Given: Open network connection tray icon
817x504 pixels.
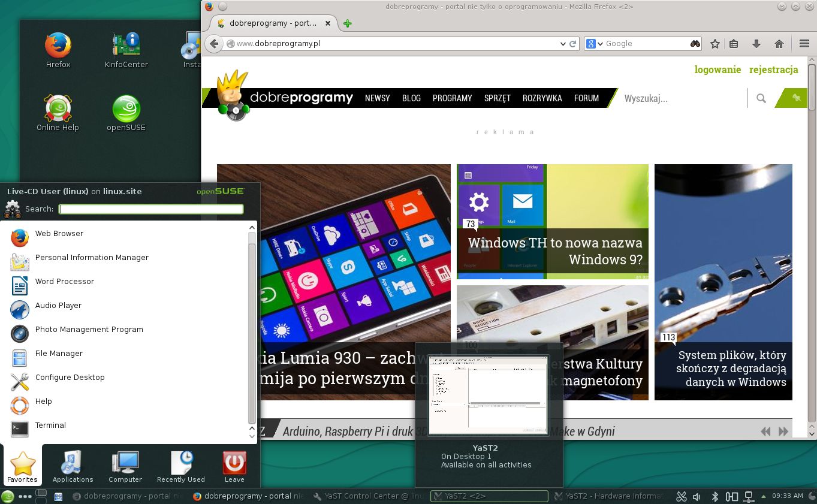Looking at the screenshot, I should pos(748,496).
